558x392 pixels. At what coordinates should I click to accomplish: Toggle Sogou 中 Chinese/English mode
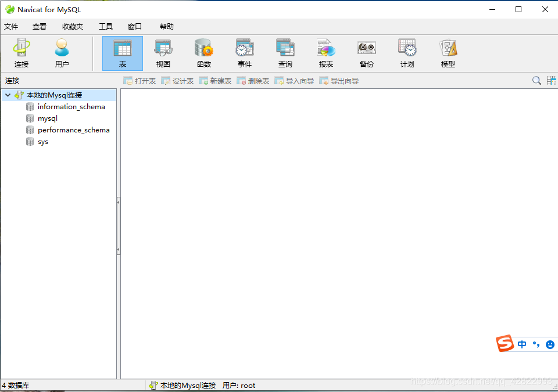coord(522,344)
